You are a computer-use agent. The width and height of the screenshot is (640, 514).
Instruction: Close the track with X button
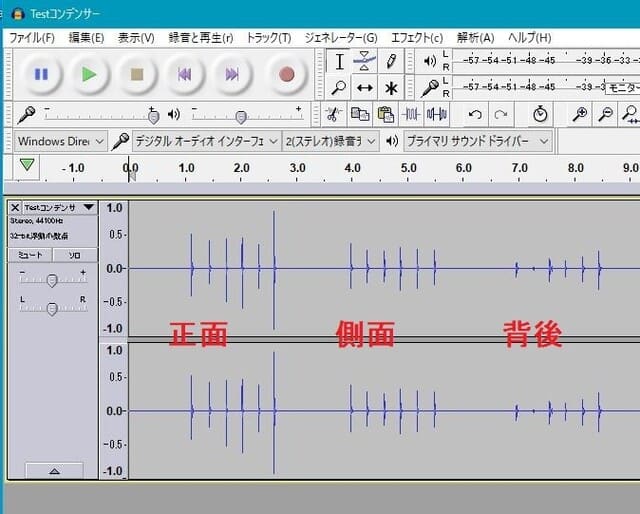[x=15, y=208]
